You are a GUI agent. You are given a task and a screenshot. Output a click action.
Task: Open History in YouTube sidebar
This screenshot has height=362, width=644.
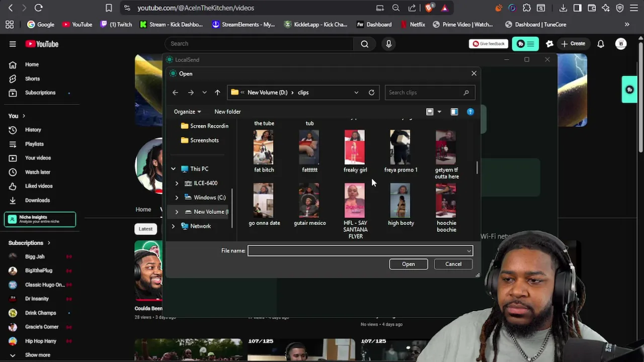click(x=33, y=130)
